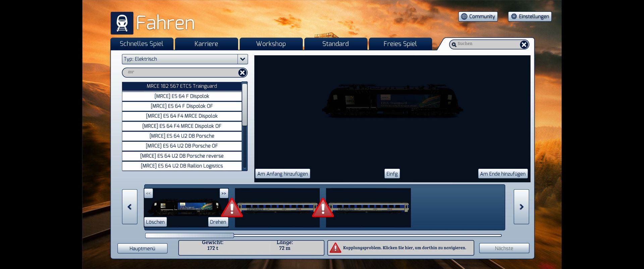The height and width of the screenshot is (269, 644).
Task: Open the Community page
Action: click(478, 16)
